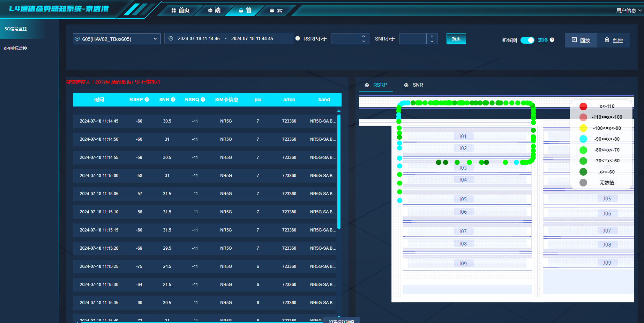The width and height of the screenshot is (644, 323).
Task: Toggle the 折线图/表格 switch
Action: 527,40
